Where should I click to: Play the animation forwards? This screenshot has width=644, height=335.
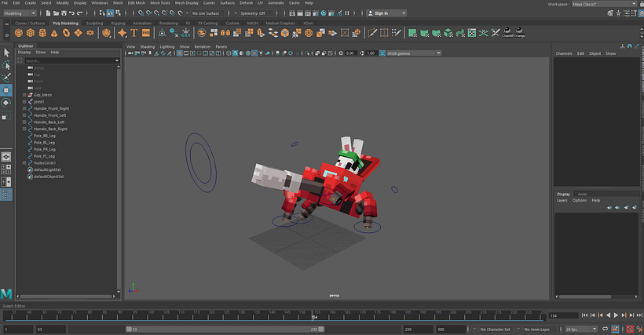[616, 315]
